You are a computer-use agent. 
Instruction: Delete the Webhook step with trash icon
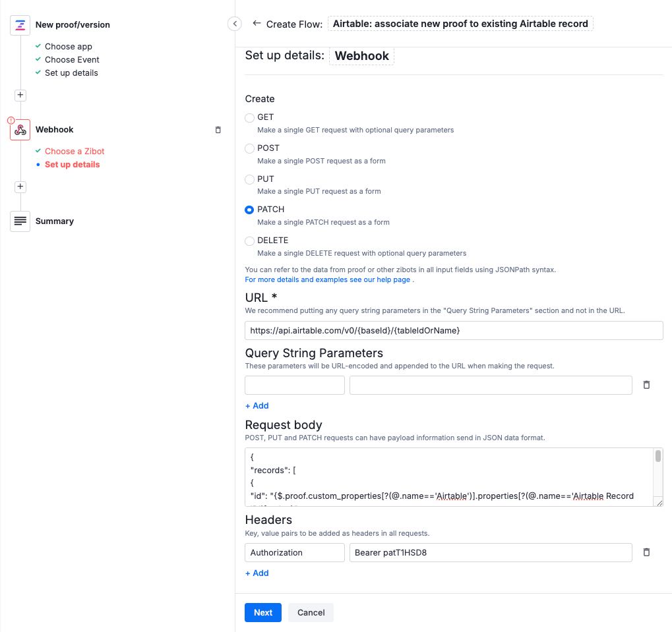(x=218, y=130)
